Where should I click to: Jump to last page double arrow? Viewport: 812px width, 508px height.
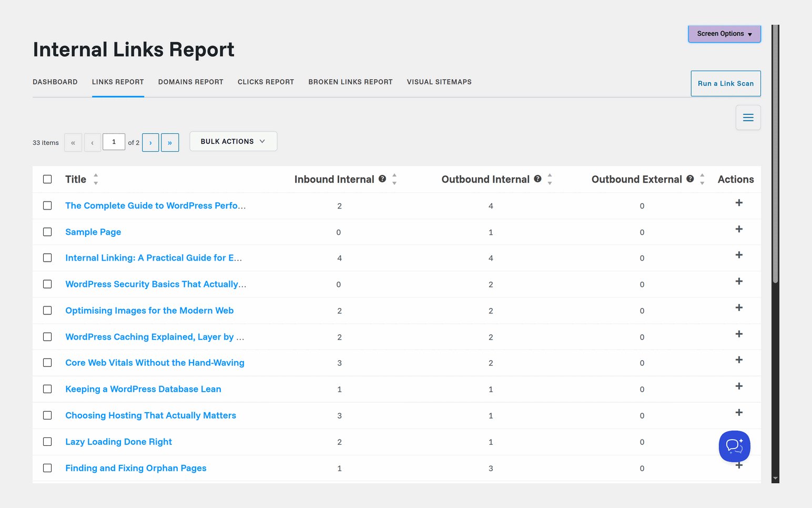tap(170, 142)
